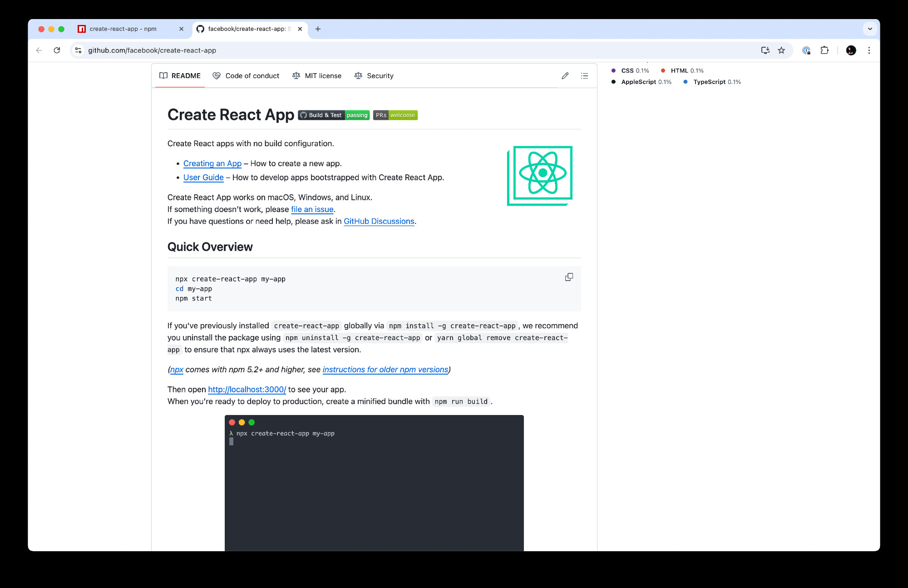
Task: Click the PRs welcome badge
Action: tap(395, 115)
